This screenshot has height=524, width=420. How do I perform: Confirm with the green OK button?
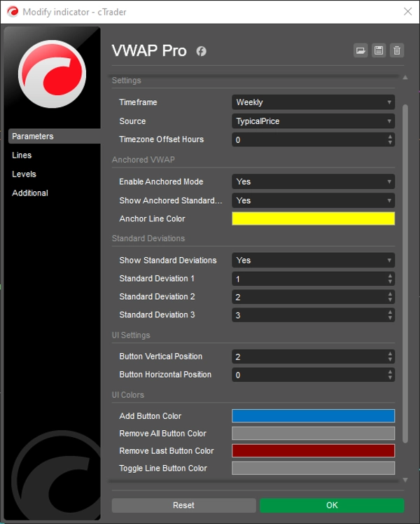pos(332,505)
